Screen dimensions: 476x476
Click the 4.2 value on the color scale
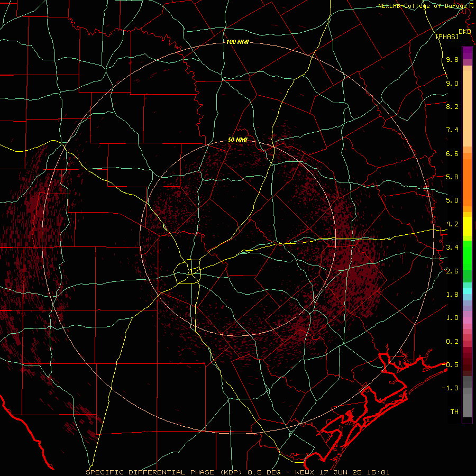pyautogui.click(x=452, y=224)
